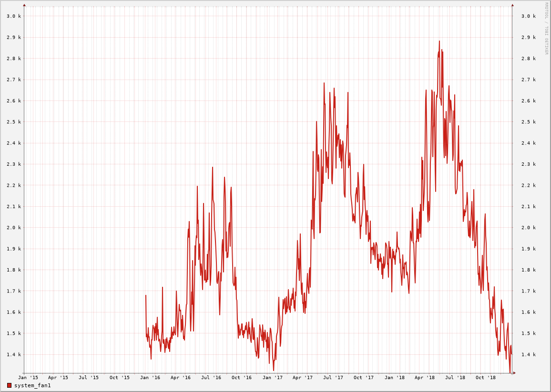Select the Apr '17 x-axis label
Viewport: 551px width, 392px height.
(x=303, y=378)
